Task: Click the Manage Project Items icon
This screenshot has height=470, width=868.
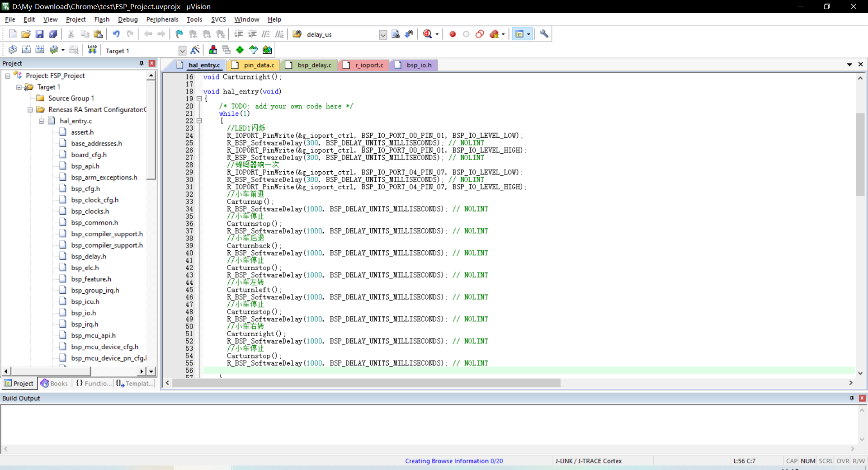Action: click(213, 50)
